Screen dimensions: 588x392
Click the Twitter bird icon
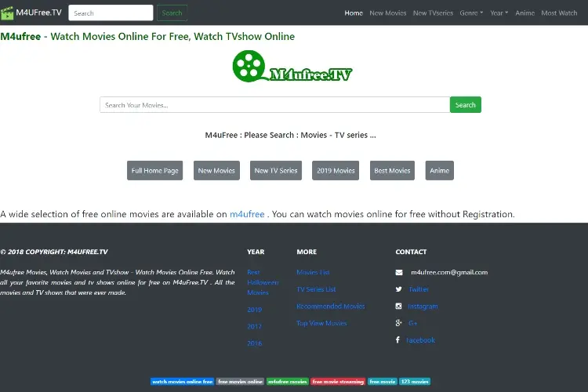[398, 289]
